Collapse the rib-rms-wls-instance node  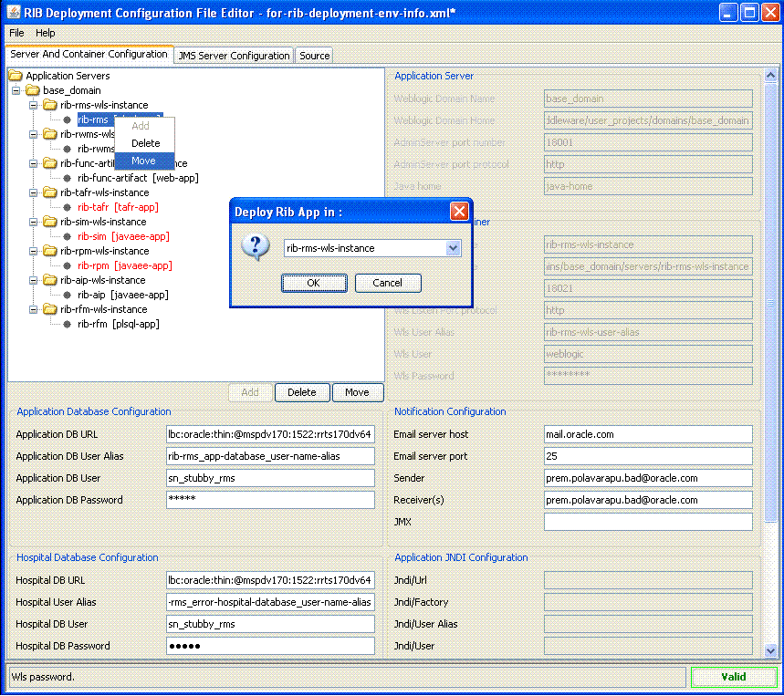coord(33,105)
